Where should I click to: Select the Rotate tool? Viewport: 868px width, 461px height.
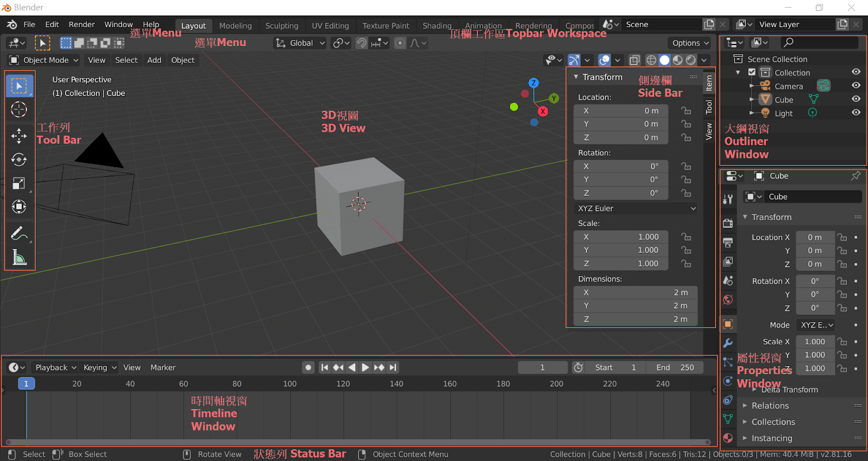[x=19, y=159]
